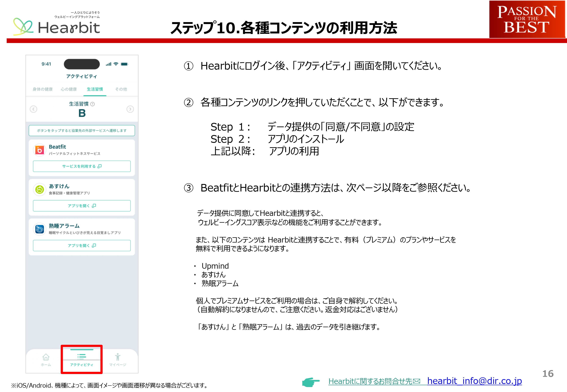Screen dimensions: 567x392
Task: Tap the 熟睡アラーム app icon
Action: coord(40,229)
